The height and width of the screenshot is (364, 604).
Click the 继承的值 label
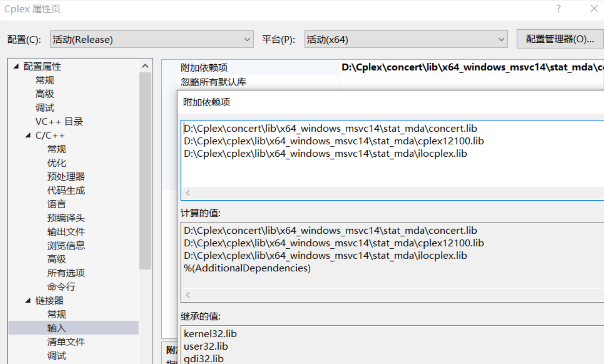201,316
